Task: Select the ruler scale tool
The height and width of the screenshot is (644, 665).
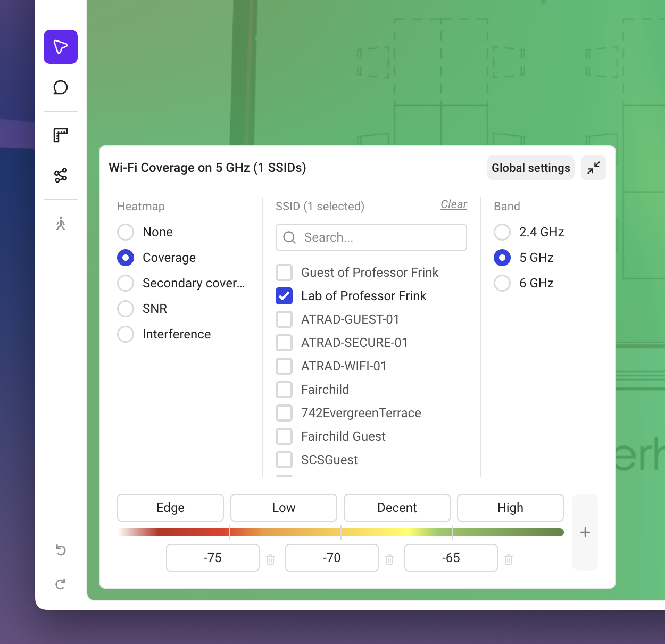Action: click(61, 135)
